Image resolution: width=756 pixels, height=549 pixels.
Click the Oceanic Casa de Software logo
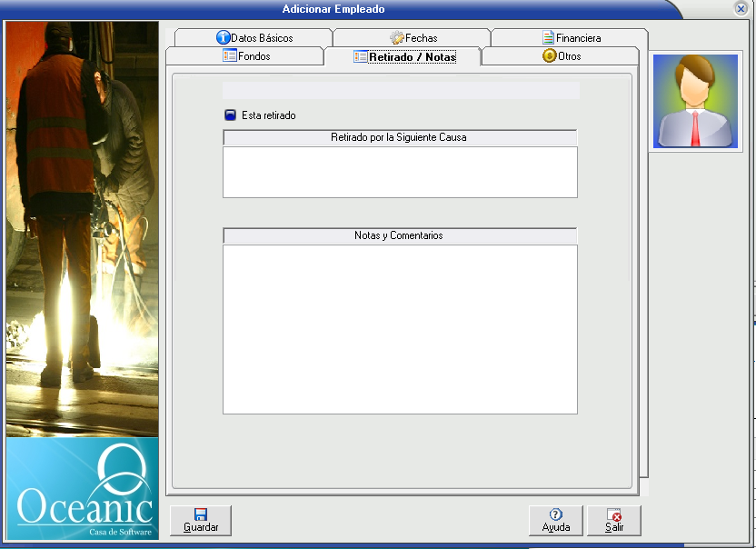click(x=82, y=489)
